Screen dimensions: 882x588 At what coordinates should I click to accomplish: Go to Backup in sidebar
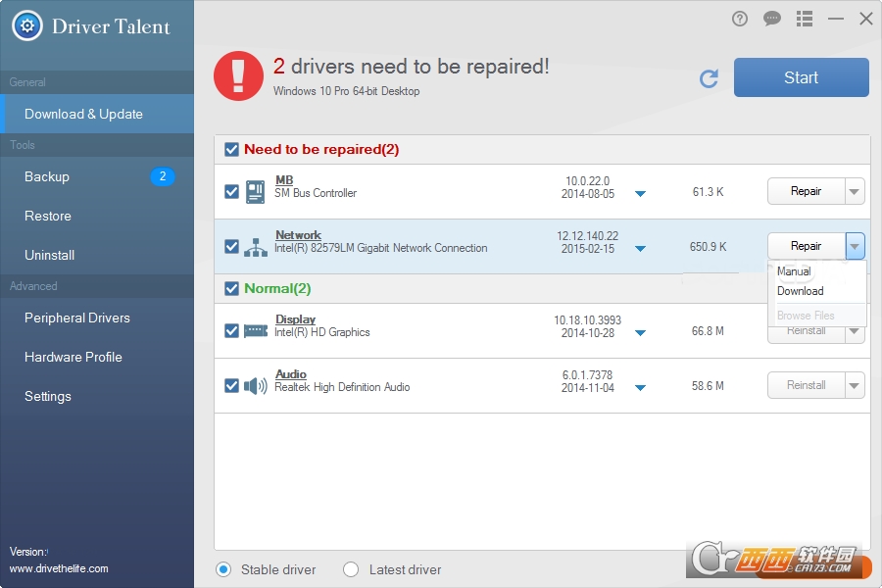(97, 176)
